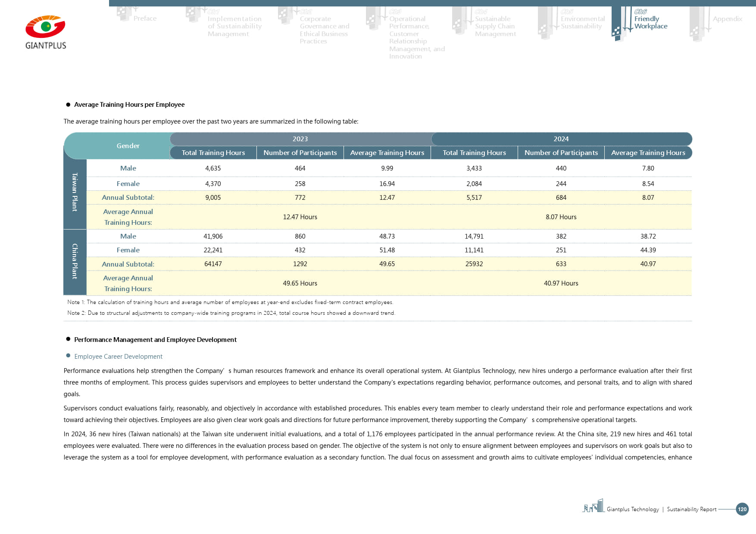Click the Ch5 building icon
This screenshot has width=756, height=534.
[x=546, y=23]
